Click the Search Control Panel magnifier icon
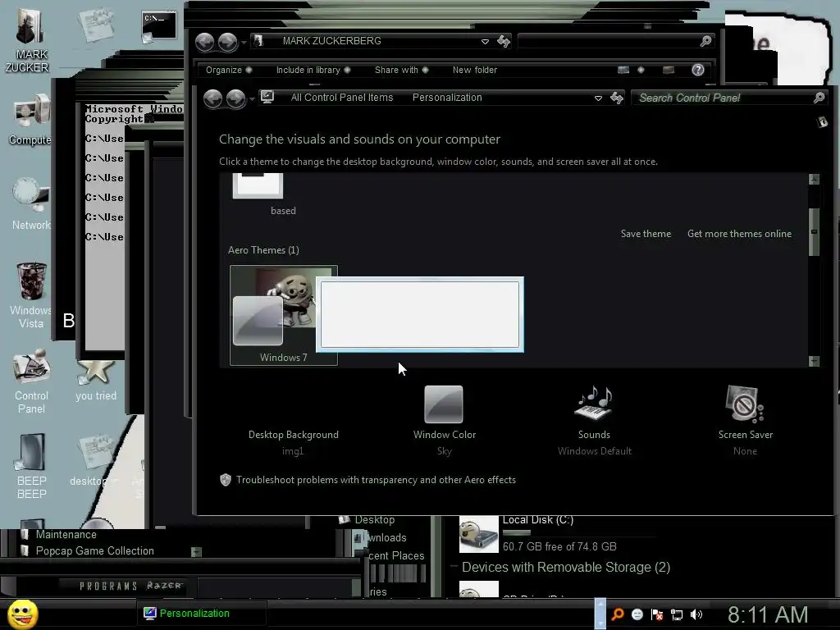The image size is (840, 630). pyautogui.click(x=819, y=98)
